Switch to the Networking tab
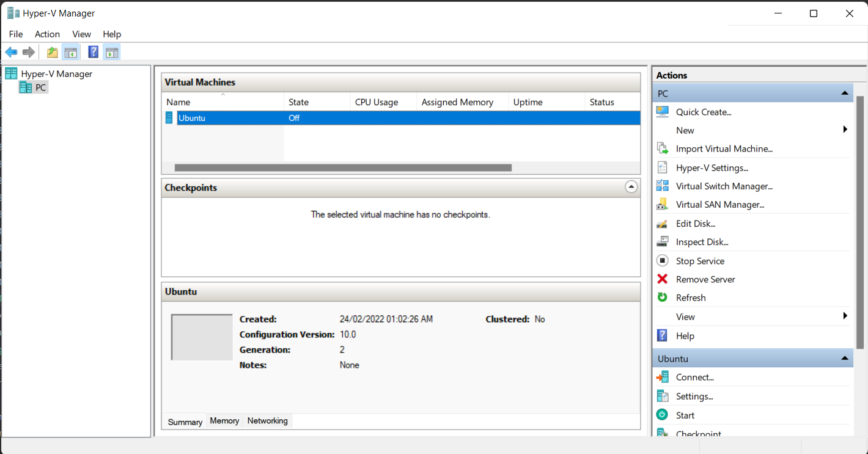Image resolution: width=868 pixels, height=454 pixels. [267, 420]
